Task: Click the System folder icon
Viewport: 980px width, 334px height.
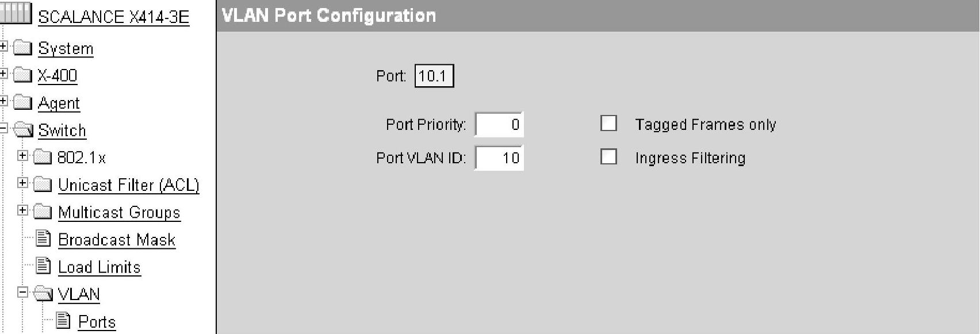Action: point(22,48)
